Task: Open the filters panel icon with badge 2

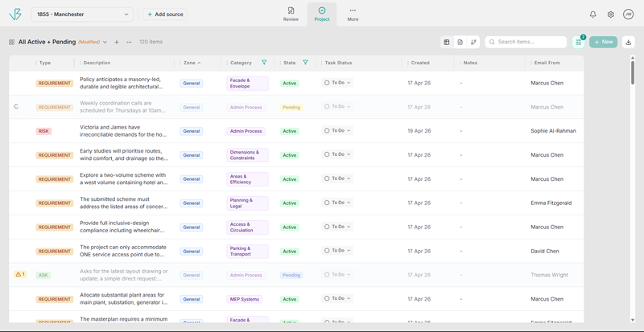Action: pyautogui.click(x=578, y=42)
